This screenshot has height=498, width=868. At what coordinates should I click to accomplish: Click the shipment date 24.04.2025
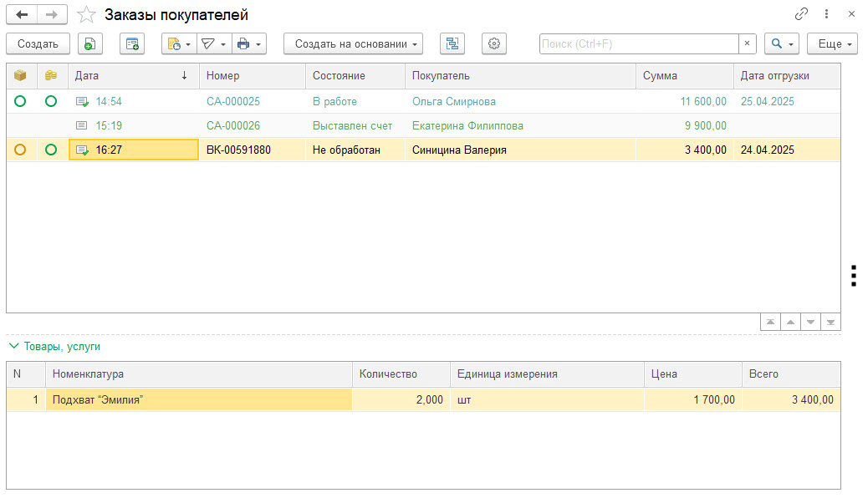(x=768, y=150)
